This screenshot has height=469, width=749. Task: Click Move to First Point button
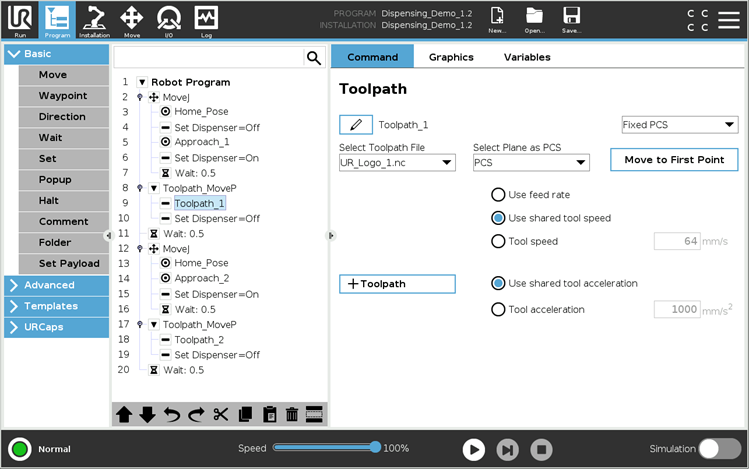point(674,160)
